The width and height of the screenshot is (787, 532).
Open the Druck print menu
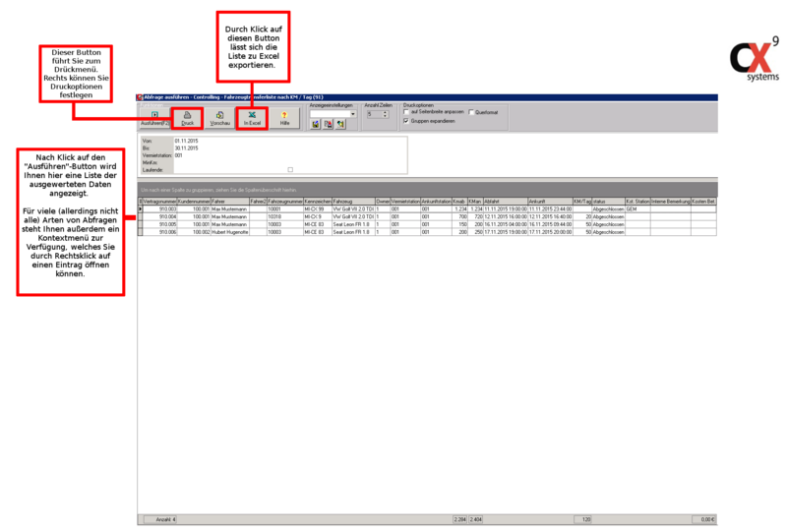188,118
